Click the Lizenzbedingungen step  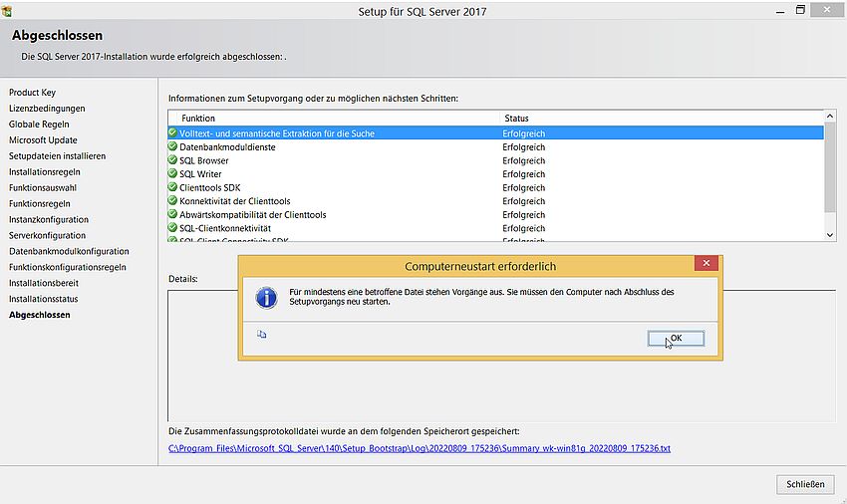[x=47, y=108]
